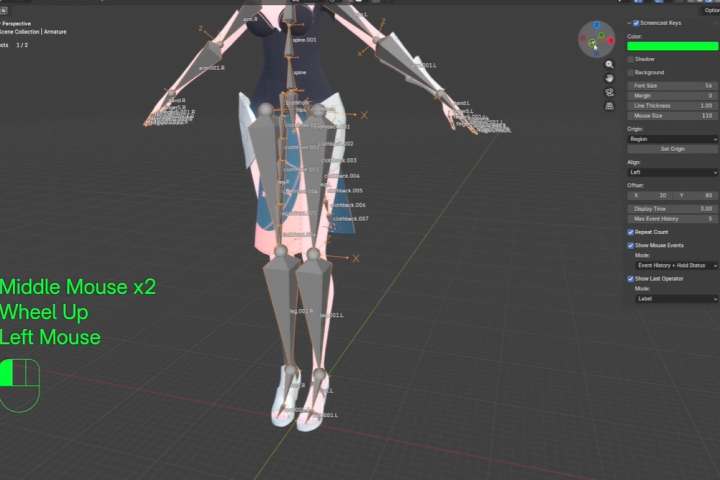Click the Max Event History field
Image resolution: width=720 pixels, height=480 pixels.
pyautogui.click(x=672, y=219)
